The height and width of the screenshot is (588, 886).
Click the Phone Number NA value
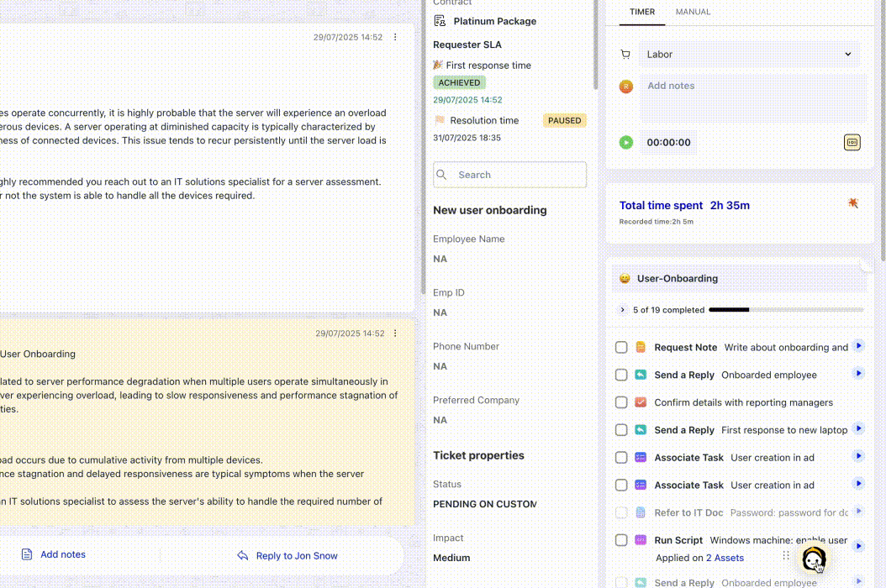pos(440,366)
